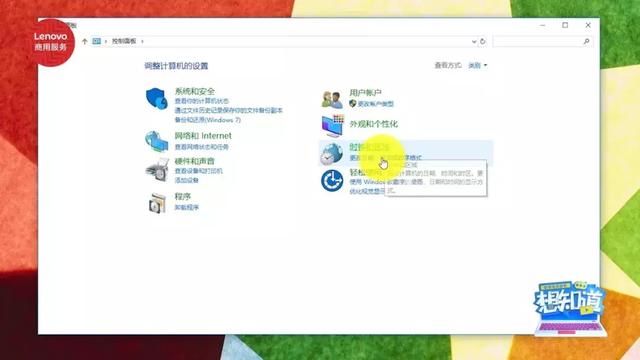Open System and Security shield icon
This screenshot has width=640, height=360.
[157, 98]
